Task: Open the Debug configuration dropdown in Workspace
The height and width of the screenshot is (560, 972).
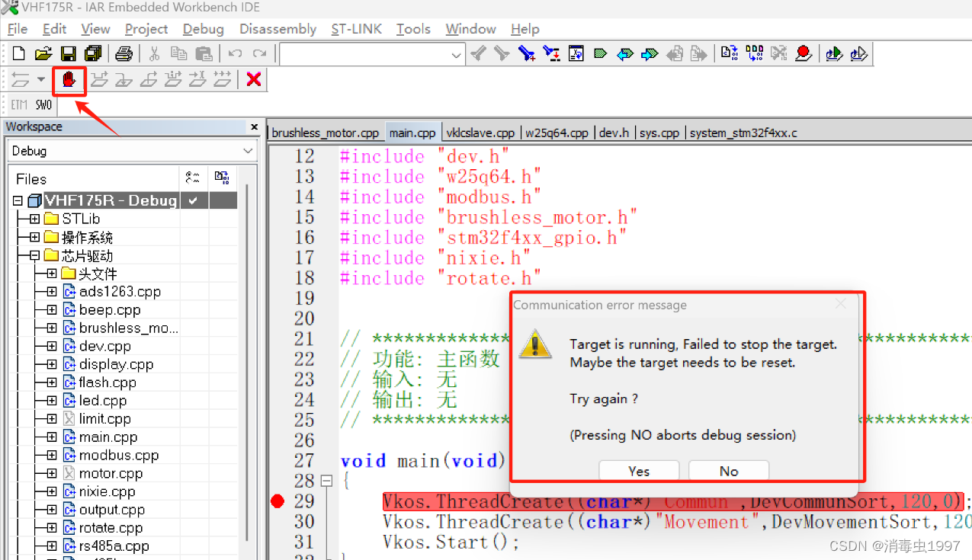Action: click(x=248, y=151)
